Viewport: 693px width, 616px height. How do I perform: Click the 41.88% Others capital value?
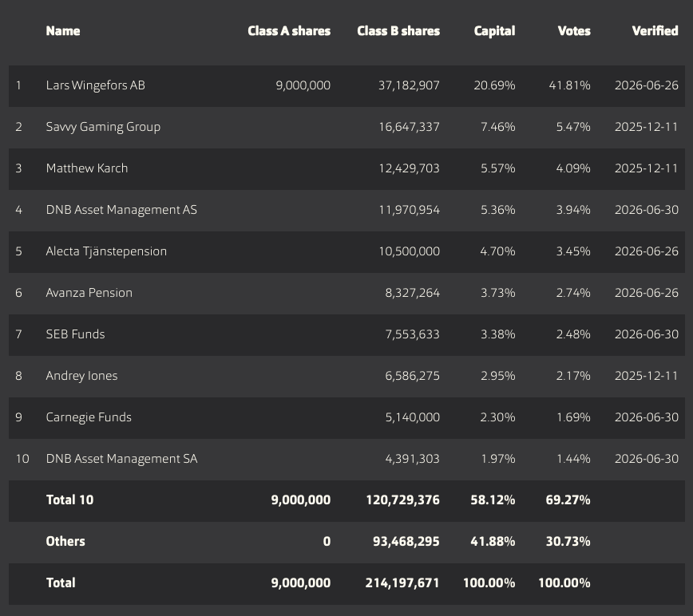point(493,541)
